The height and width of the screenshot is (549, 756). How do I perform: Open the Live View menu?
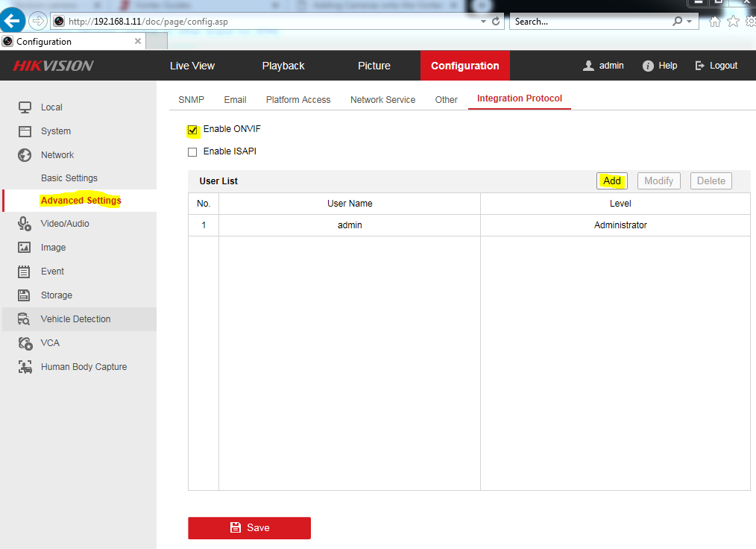coord(192,66)
